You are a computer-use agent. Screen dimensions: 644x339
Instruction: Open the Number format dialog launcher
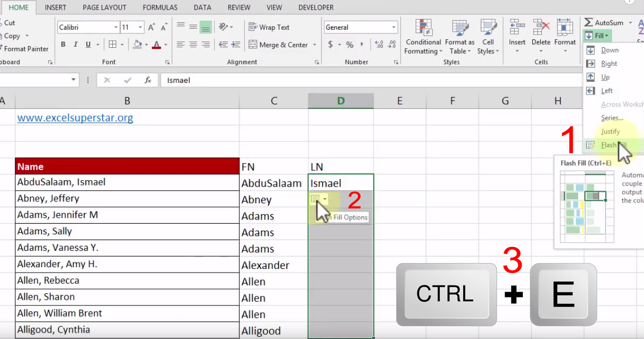pos(396,62)
